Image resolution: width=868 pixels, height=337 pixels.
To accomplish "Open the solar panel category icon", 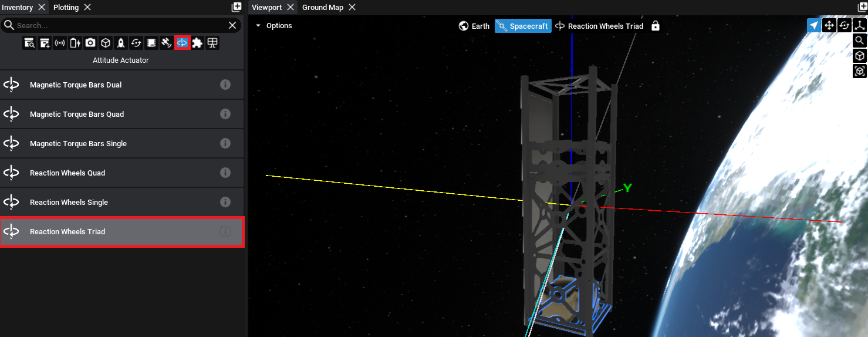I will click(212, 43).
